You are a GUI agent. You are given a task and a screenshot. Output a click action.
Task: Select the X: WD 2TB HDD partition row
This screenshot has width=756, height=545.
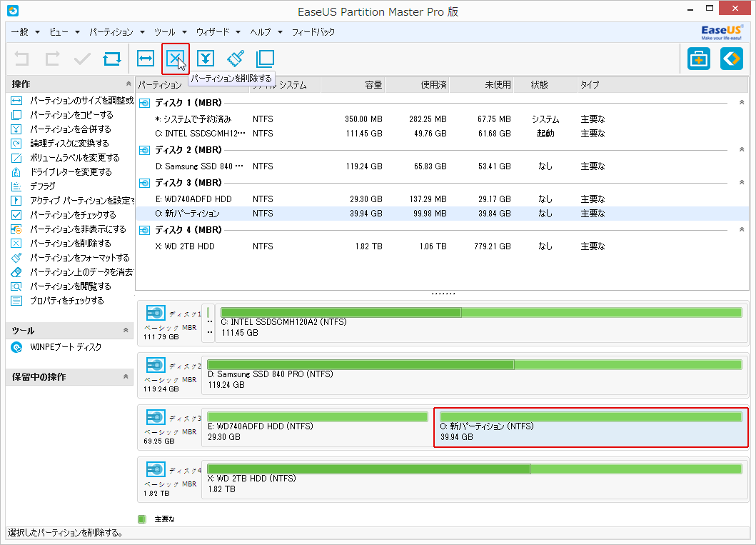[x=442, y=246]
